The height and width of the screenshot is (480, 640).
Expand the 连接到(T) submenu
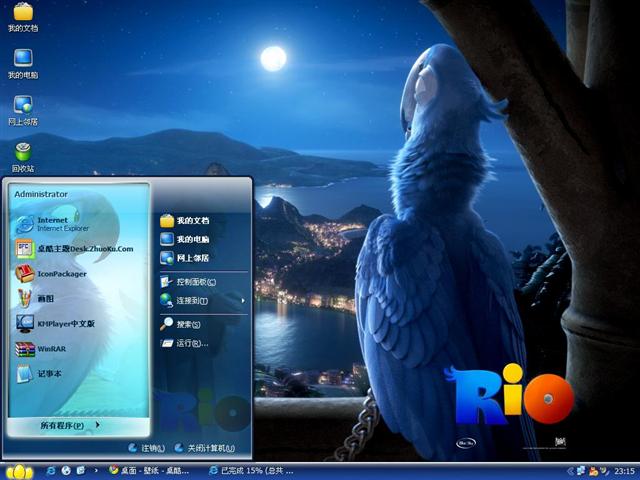tap(203, 301)
